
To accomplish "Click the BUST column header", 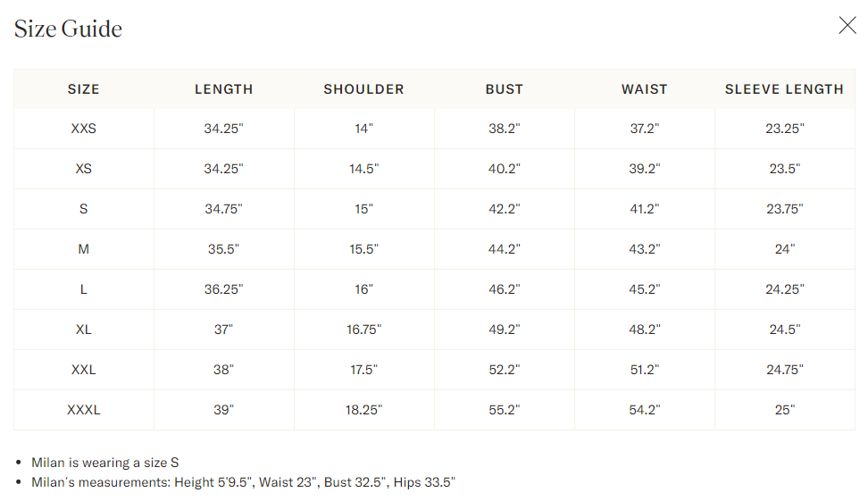I will point(505,89).
